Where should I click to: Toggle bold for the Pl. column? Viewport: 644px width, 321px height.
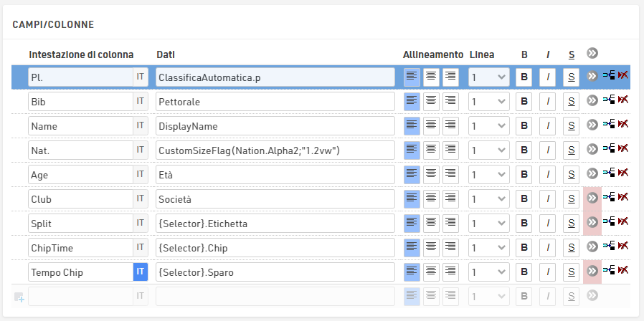click(x=524, y=77)
